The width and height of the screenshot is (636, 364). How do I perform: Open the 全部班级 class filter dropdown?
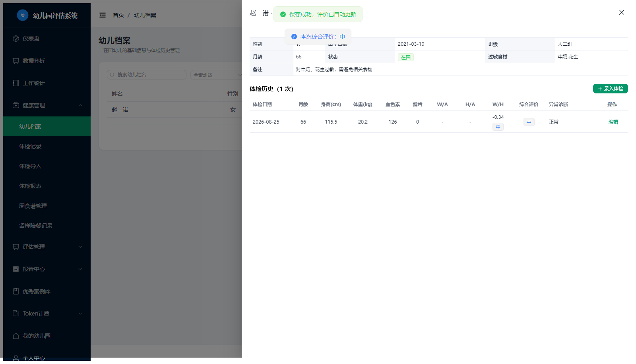(216, 75)
